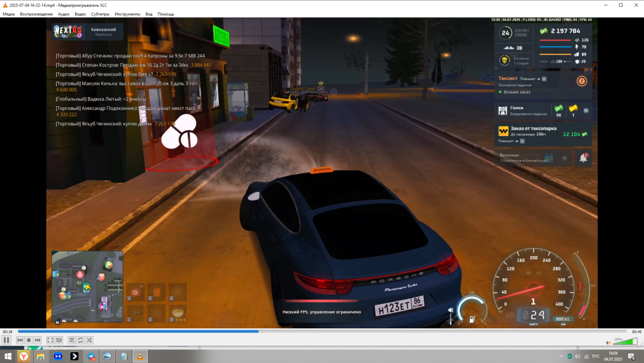The width and height of the screenshot is (644, 363).
Task: Open the Инструменты menu
Action: click(128, 14)
